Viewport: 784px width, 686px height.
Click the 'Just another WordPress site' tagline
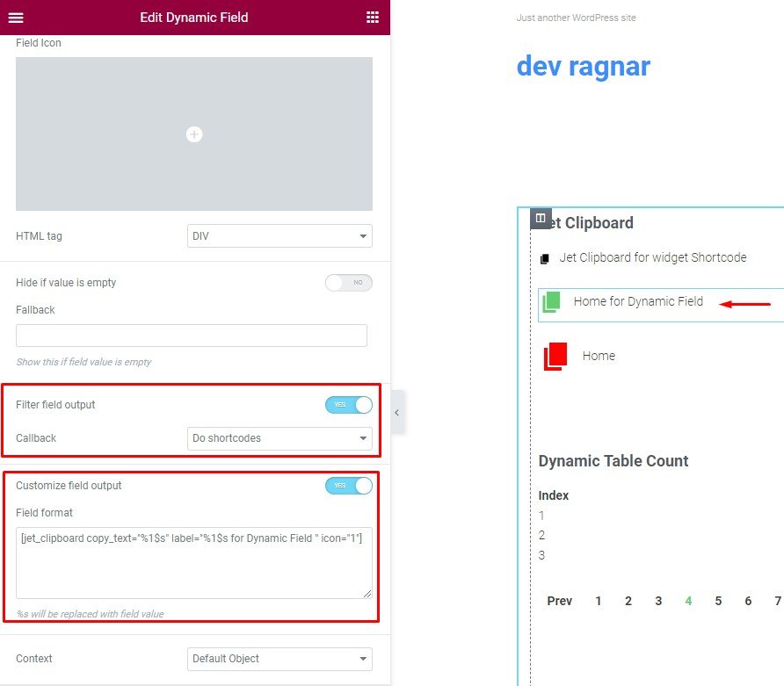pos(576,18)
